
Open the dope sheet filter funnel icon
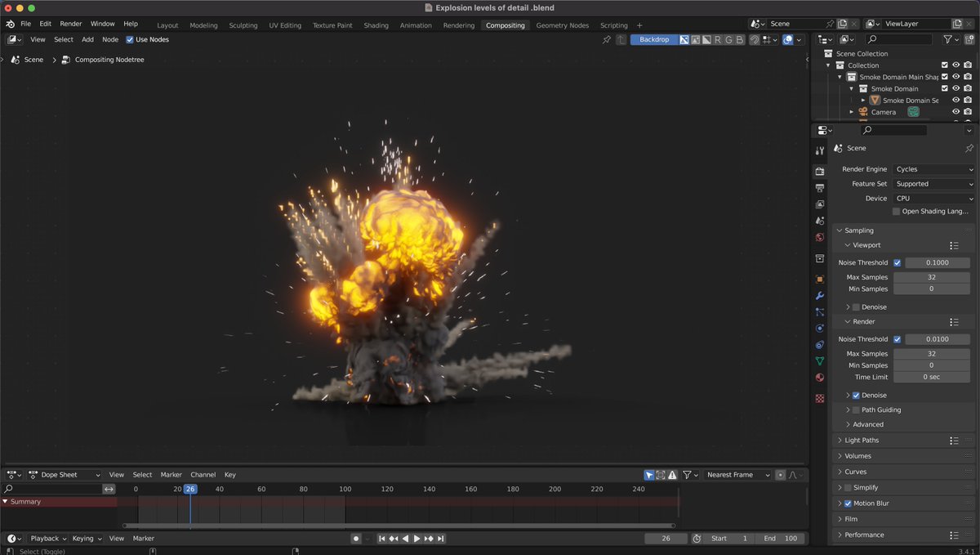pyautogui.click(x=688, y=474)
